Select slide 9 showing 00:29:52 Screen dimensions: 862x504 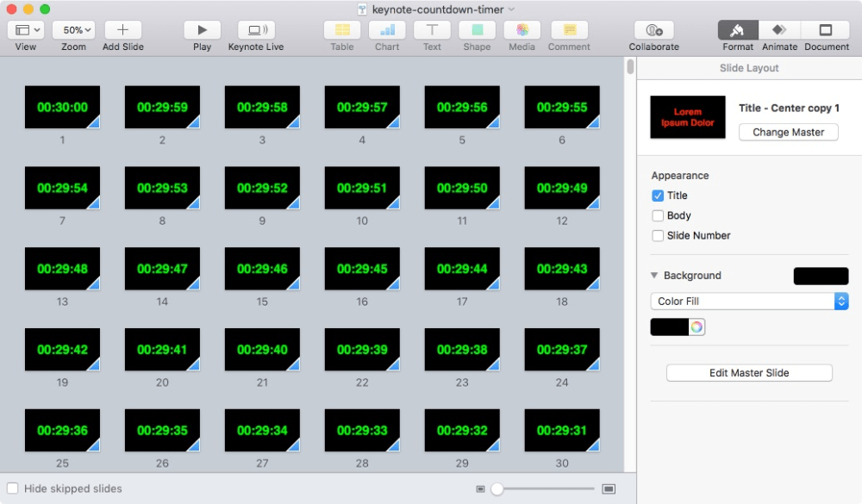[x=262, y=188]
